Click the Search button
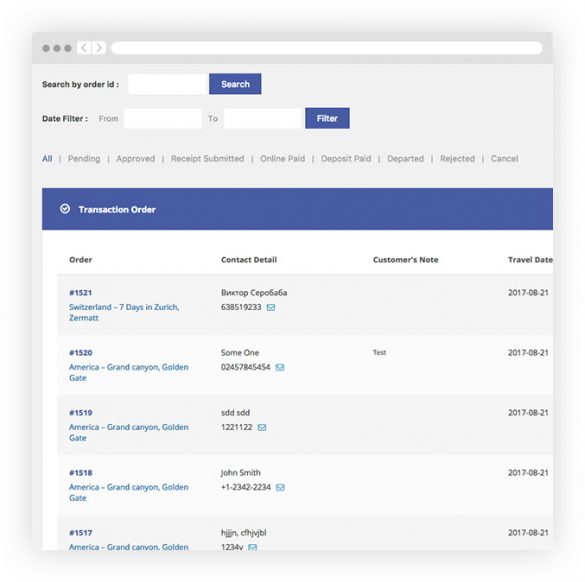This screenshot has width=585, height=582. 235,84
